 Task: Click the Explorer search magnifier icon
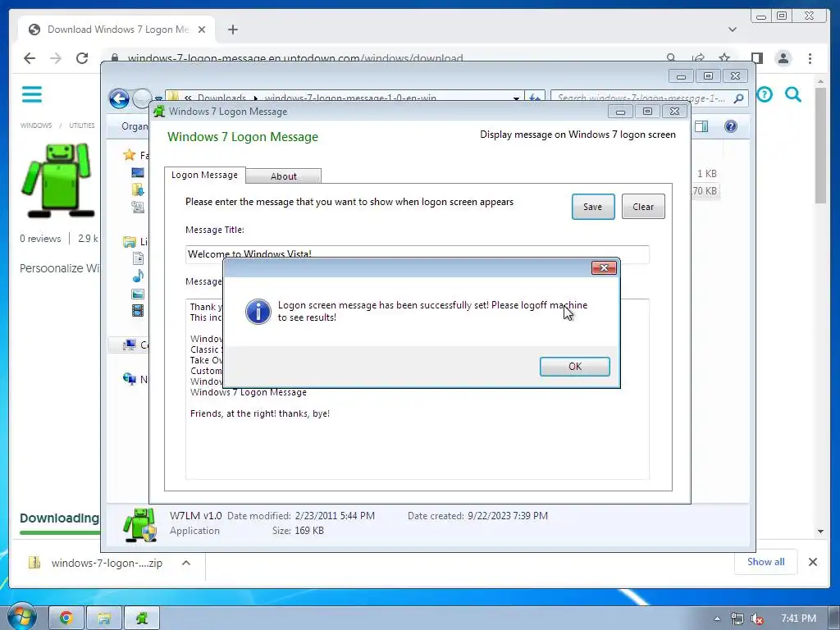click(x=738, y=98)
